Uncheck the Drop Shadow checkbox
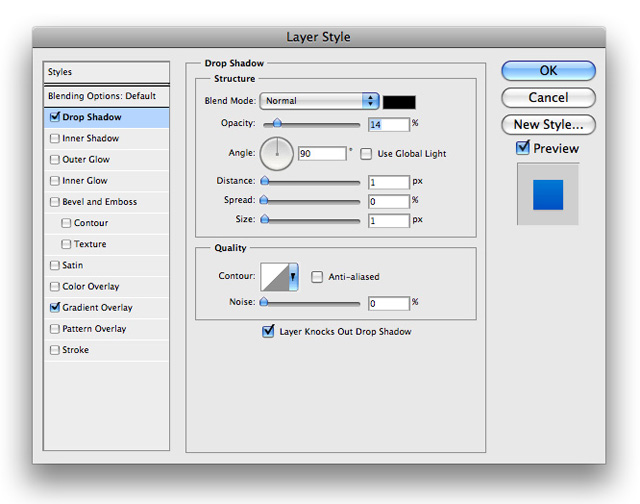Screen dimensions: 640x504 click(x=55, y=117)
